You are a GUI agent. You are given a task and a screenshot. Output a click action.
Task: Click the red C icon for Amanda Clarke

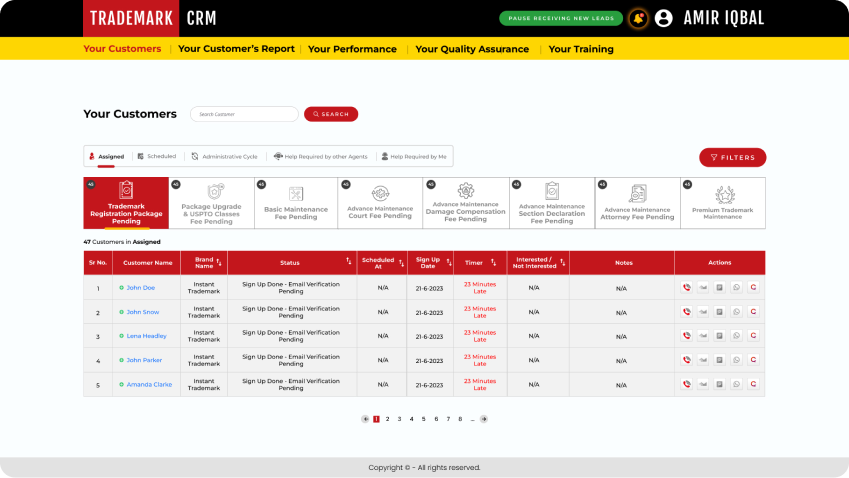pyautogui.click(x=753, y=384)
